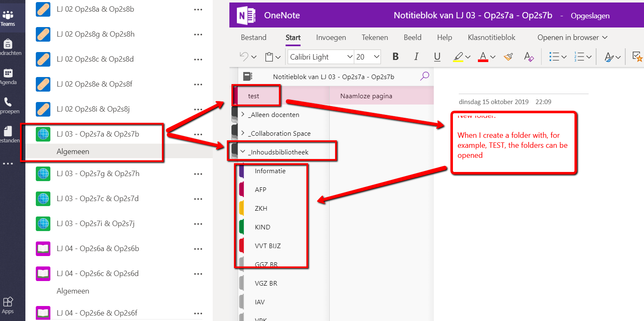644x321 pixels.
Task: Open the paste options dropdown arrow
Action: (278, 57)
